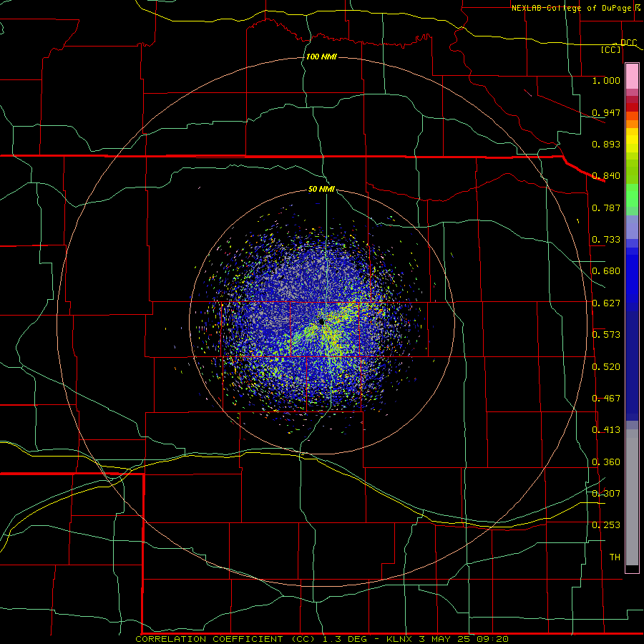Screen dimensions: 644x644
Task: Click the 0.680 color scale value
Action: point(606,271)
